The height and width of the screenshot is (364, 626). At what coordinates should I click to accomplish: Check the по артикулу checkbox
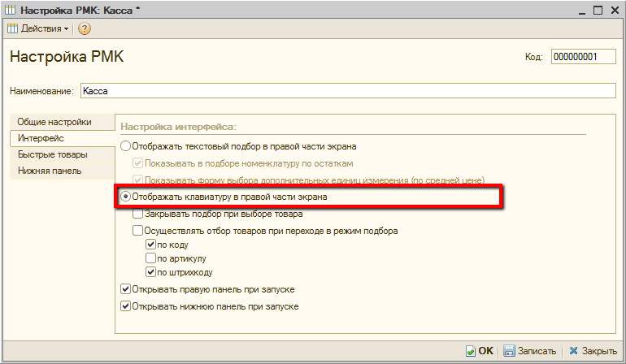point(150,258)
